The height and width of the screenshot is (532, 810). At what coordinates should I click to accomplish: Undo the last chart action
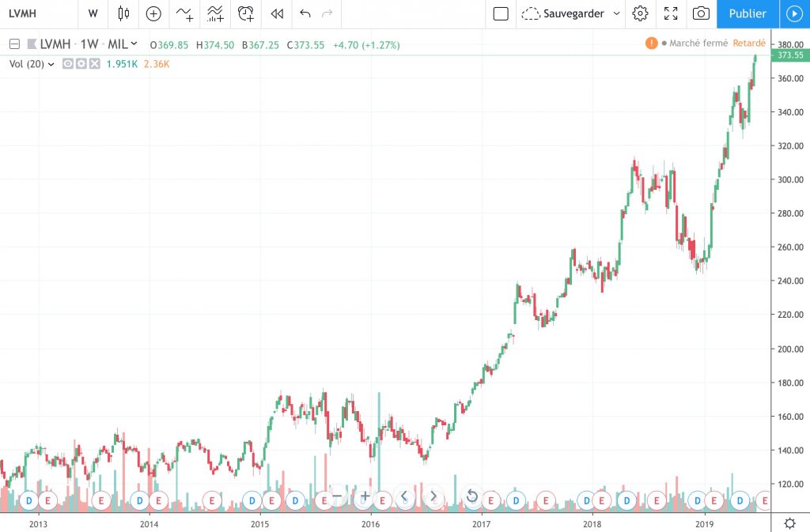[x=305, y=13]
